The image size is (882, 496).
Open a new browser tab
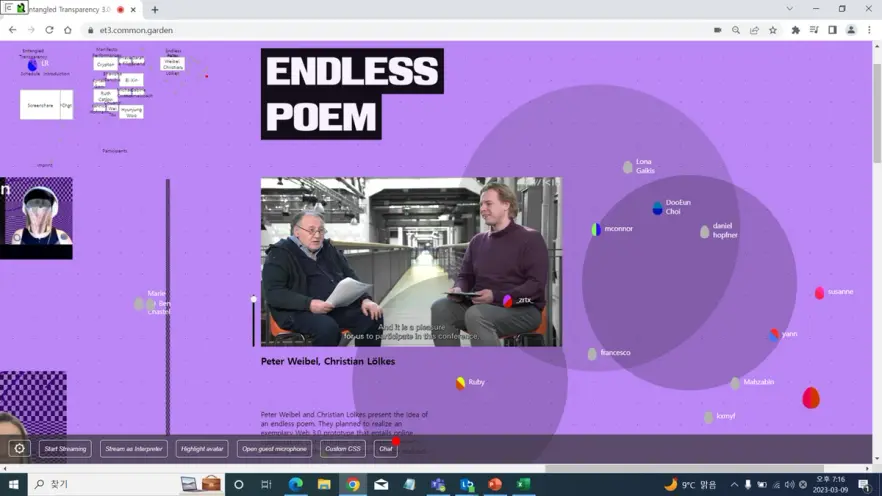tap(155, 10)
